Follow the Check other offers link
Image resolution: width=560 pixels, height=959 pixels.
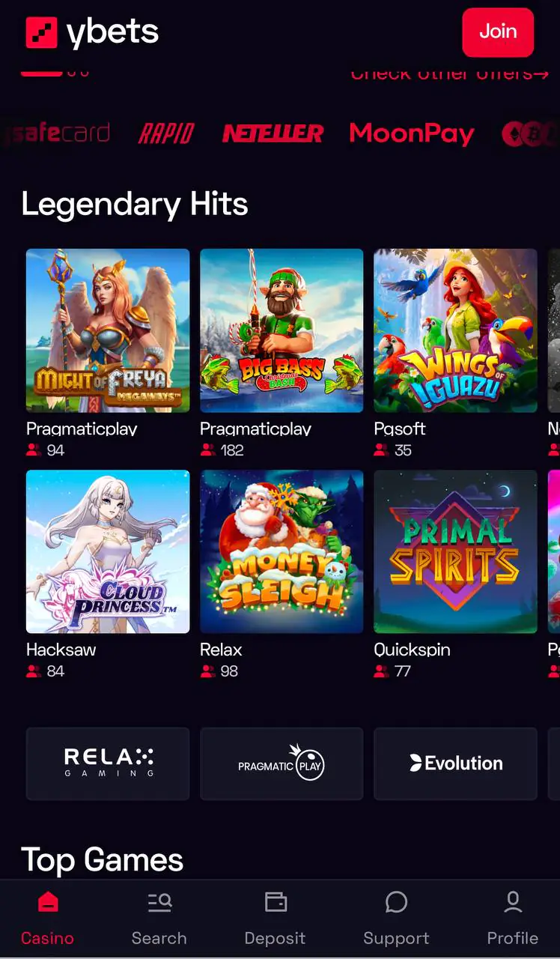(x=450, y=73)
